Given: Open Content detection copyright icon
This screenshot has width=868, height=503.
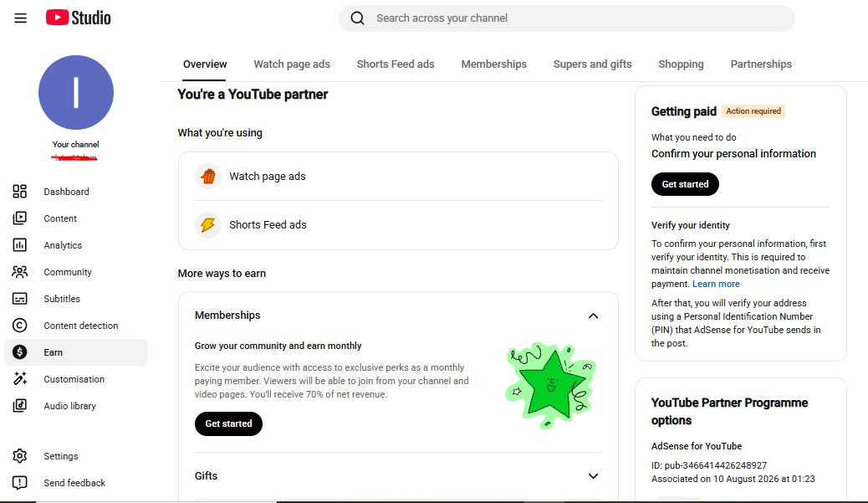Looking at the screenshot, I should tap(19, 326).
